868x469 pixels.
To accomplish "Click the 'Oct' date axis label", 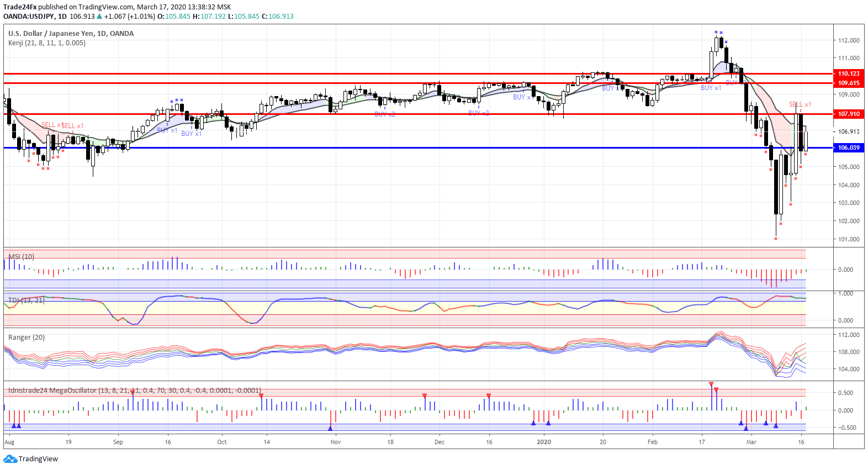I will click(x=222, y=442).
